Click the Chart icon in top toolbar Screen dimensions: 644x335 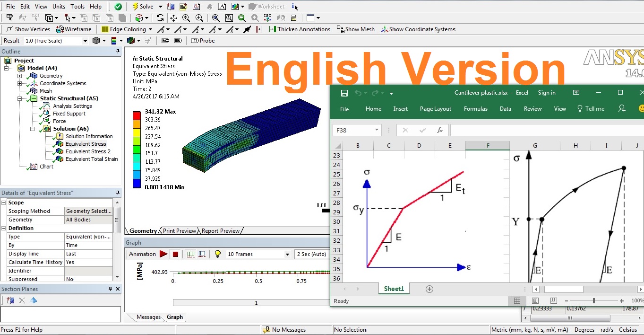(x=196, y=7)
